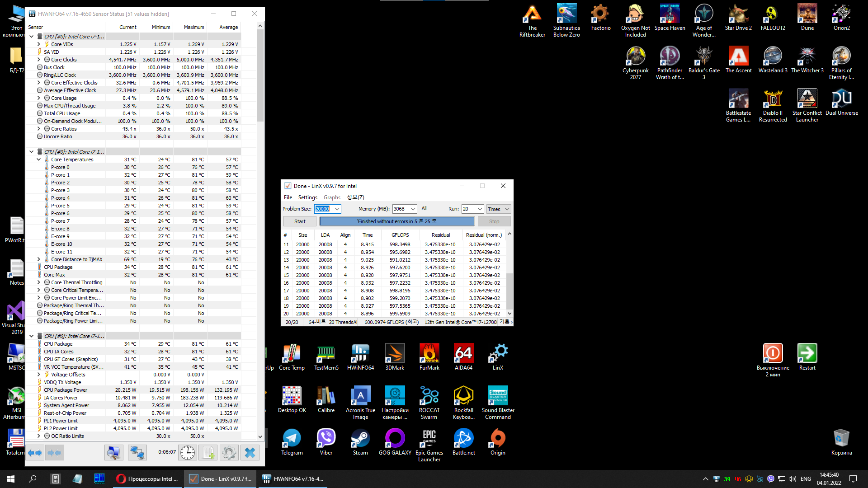Open HWiNFO sensor settings gear button
This screenshot has height=488, width=868.
pos(229,452)
